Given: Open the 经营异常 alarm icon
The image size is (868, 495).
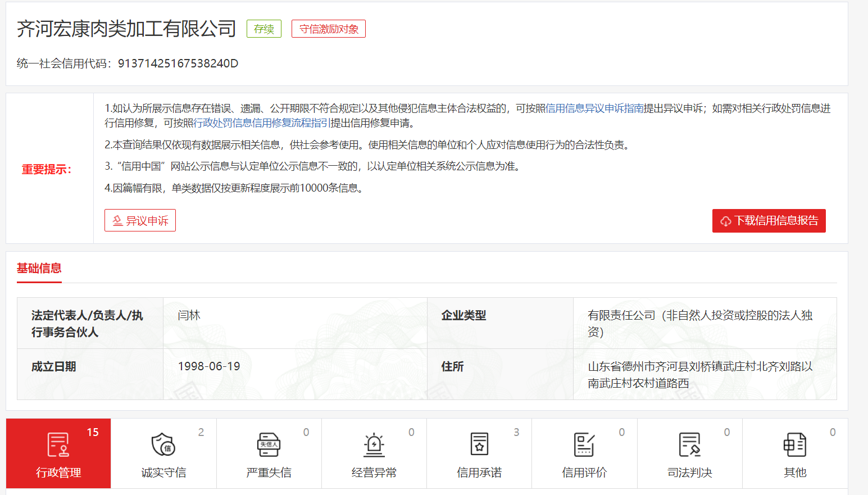Looking at the screenshot, I should [374, 445].
